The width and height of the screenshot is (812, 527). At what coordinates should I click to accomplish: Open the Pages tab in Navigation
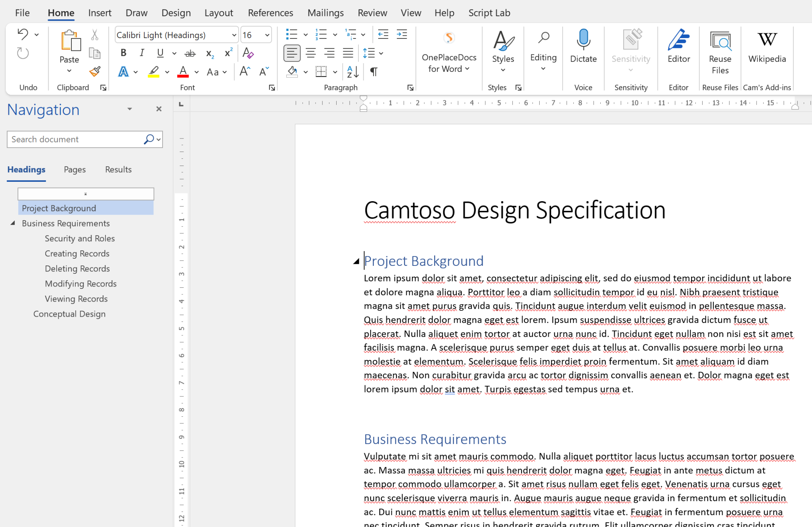(75, 169)
